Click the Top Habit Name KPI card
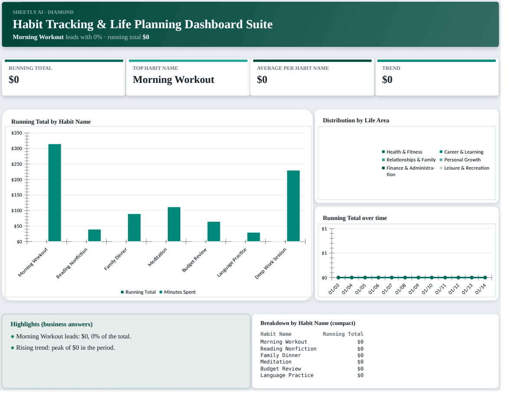Screen dimensions: 532x400 pos(188,77)
